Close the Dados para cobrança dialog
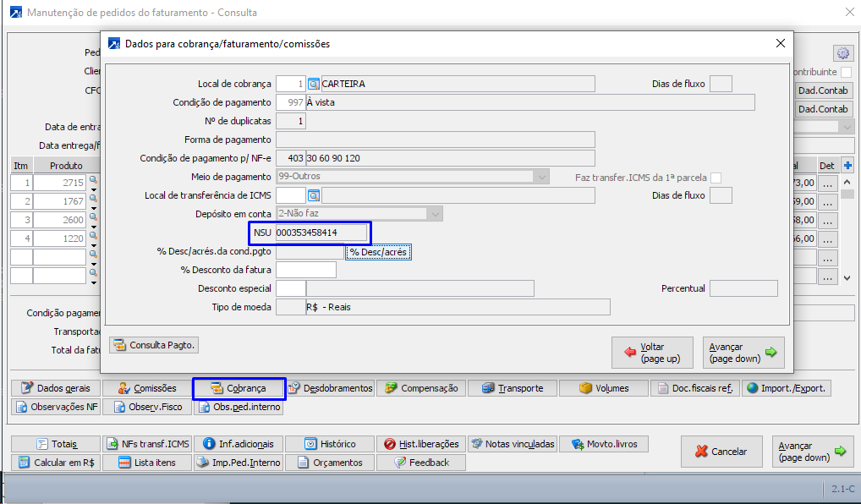 tap(781, 43)
